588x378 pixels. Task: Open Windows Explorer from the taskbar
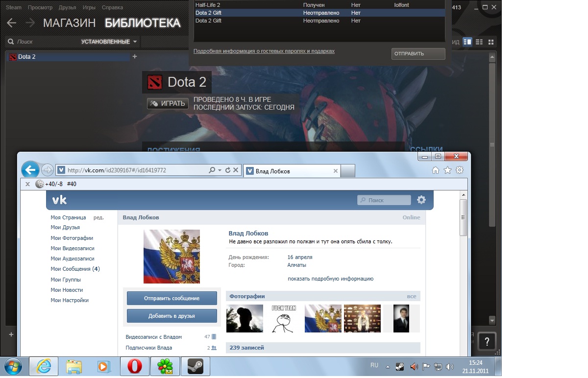point(74,366)
